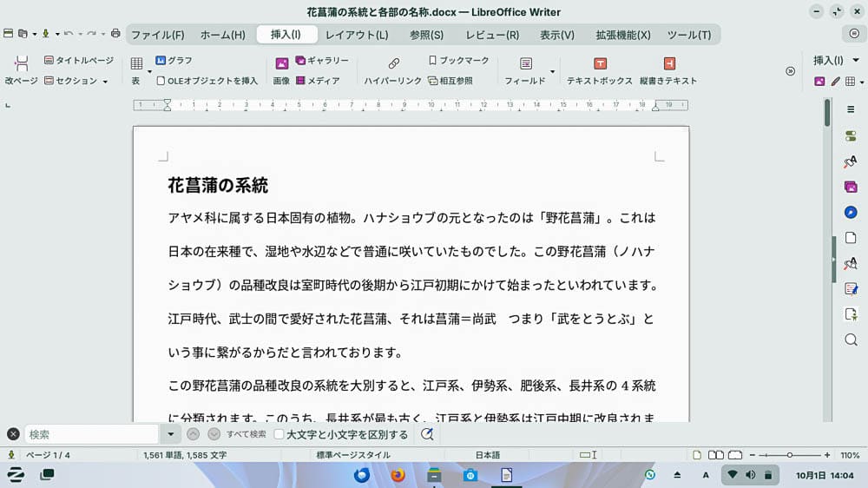Open sidebar Properties toggle-switch icon
Viewport: 868px width, 488px height.
click(851, 136)
